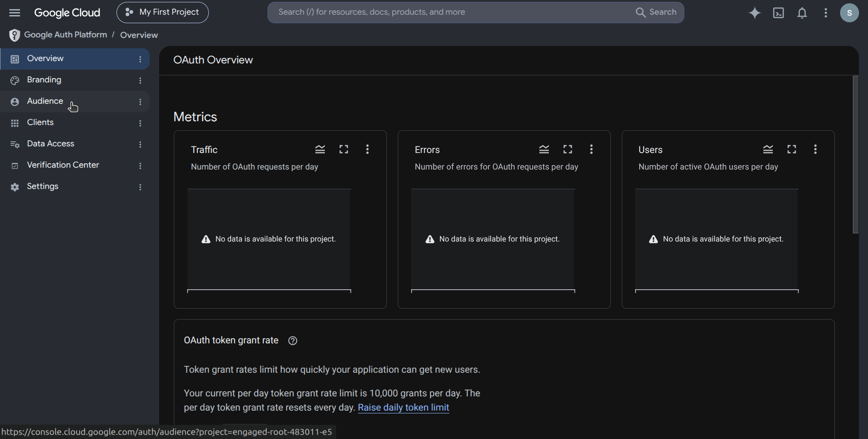View the Traffic chart in full screen
This screenshot has height=439, width=868.
pos(344,150)
